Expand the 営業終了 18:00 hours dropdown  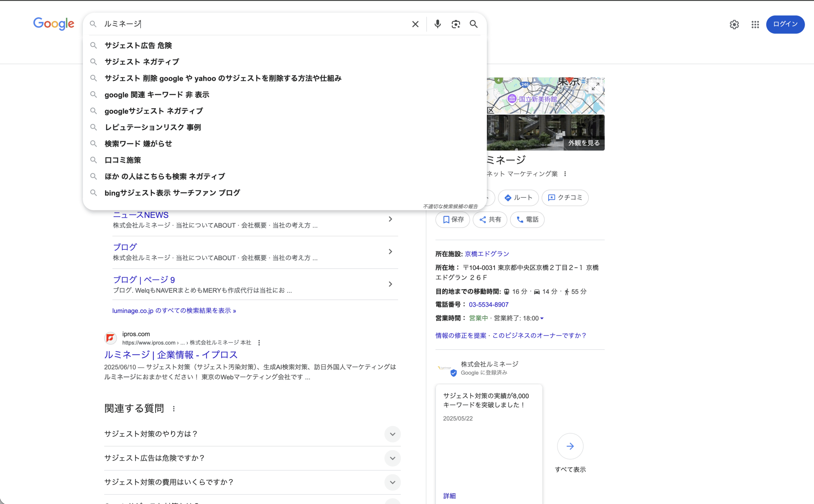542,318
